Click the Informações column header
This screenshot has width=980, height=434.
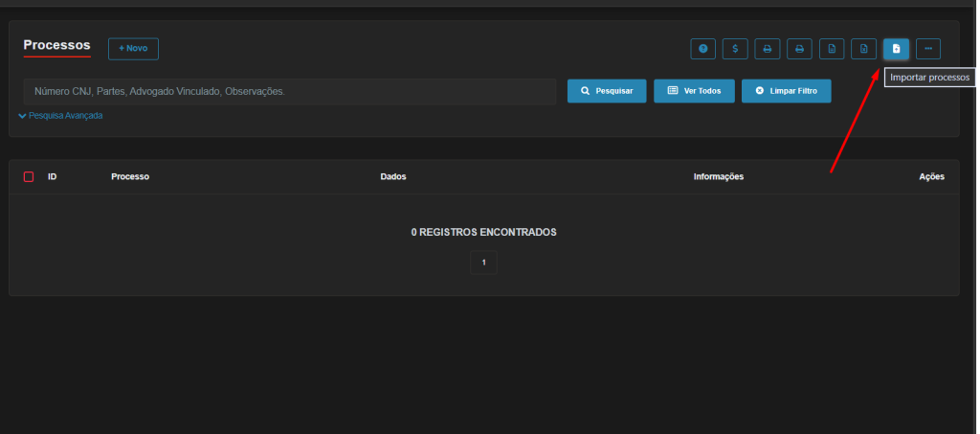coord(719,177)
